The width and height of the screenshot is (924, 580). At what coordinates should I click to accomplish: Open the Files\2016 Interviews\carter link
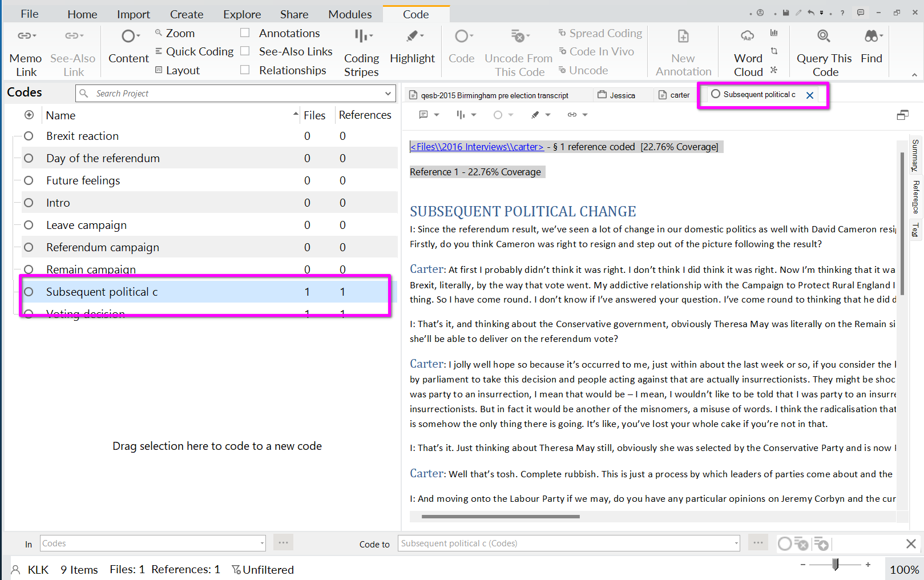pyautogui.click(x=477, y=147)
